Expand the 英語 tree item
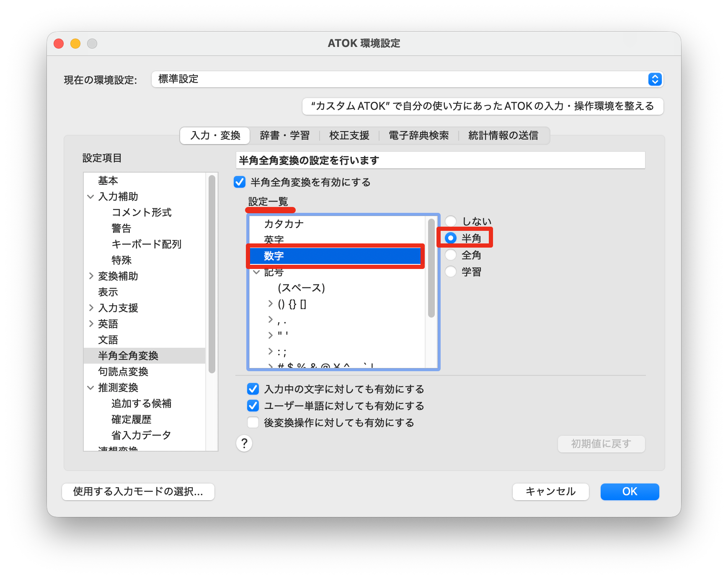 point(90,324)
